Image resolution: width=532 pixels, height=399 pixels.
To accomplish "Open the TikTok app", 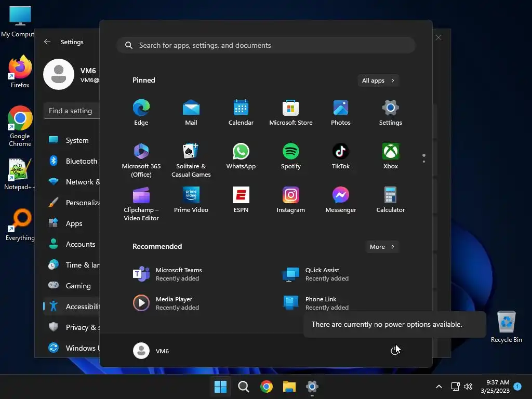I will coord(341,156).
